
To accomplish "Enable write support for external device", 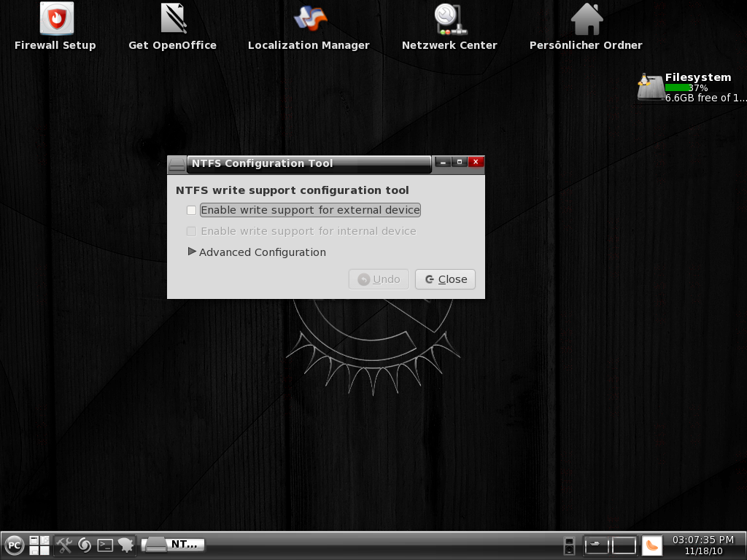I will tap(192, 210).
